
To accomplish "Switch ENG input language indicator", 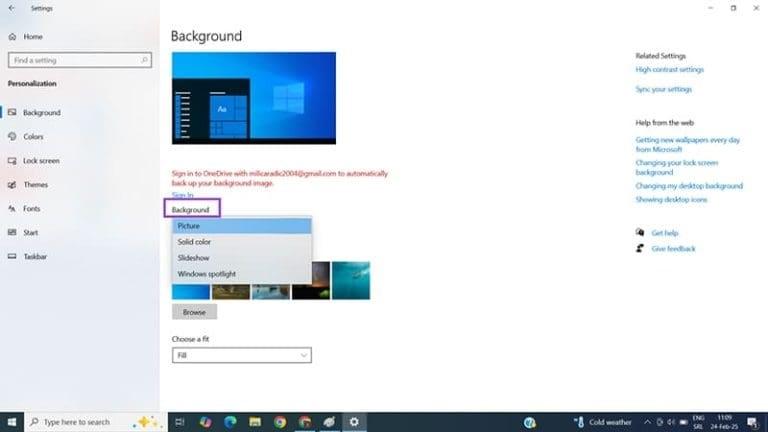I will 698,422.
